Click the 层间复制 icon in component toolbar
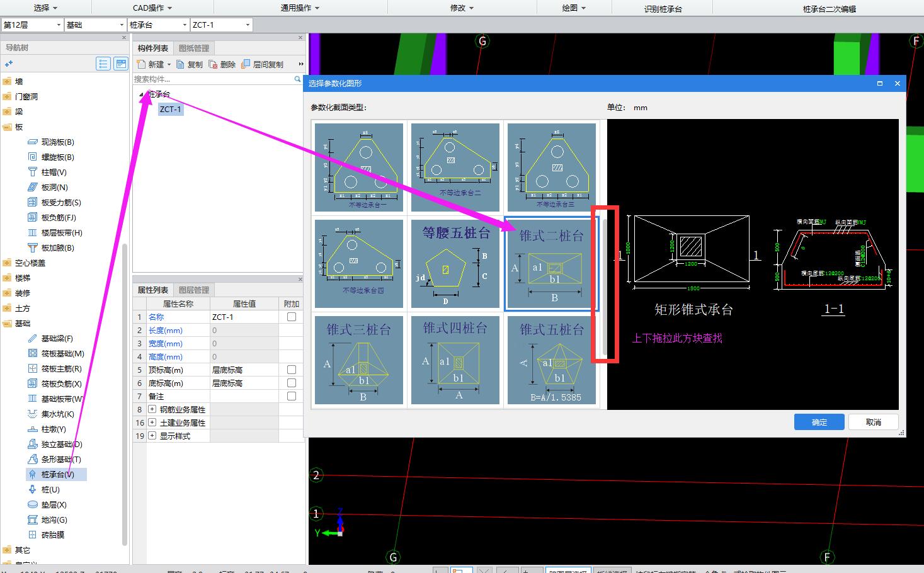This screenshot has width=924, height=573. (246, 64)
